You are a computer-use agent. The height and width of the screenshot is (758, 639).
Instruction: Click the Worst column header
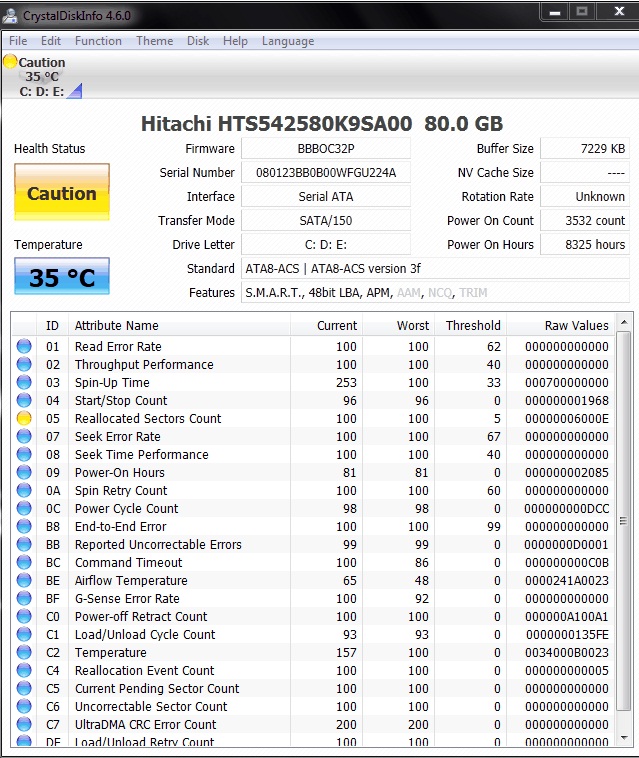tap(399, 325)
